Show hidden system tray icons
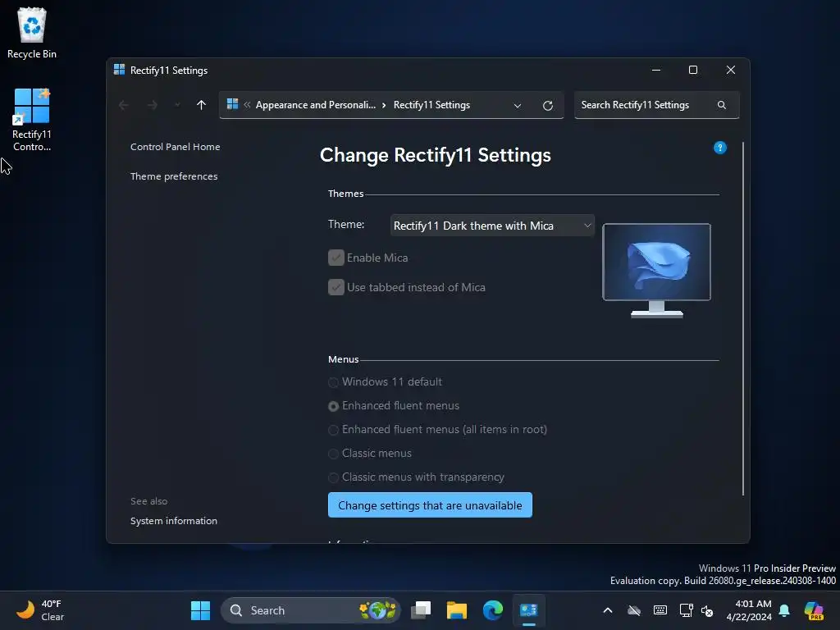 (608, 610)
